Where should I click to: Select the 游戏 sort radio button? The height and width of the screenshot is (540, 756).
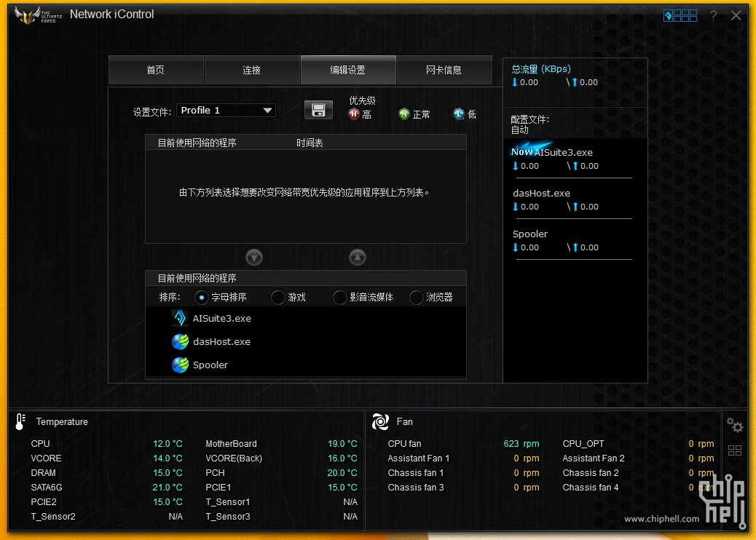277,298
